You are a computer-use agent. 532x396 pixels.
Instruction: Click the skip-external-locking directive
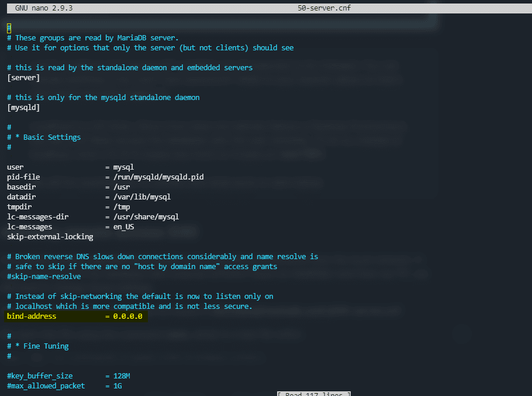(50, 236)
